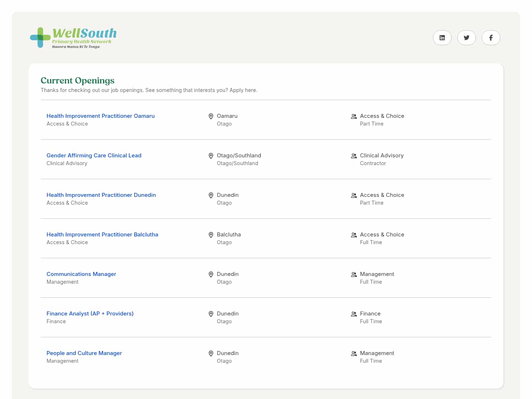
Task: Open the Facebook social icon
Action: click(x=491, y=38)
